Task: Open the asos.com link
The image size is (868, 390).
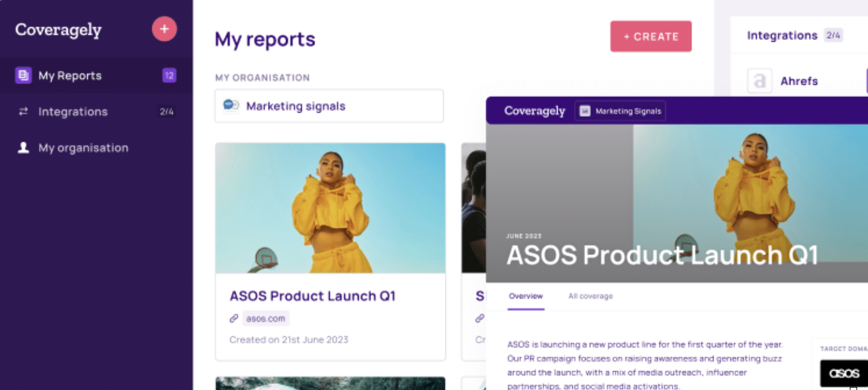Action: click(x=265, y=318)
